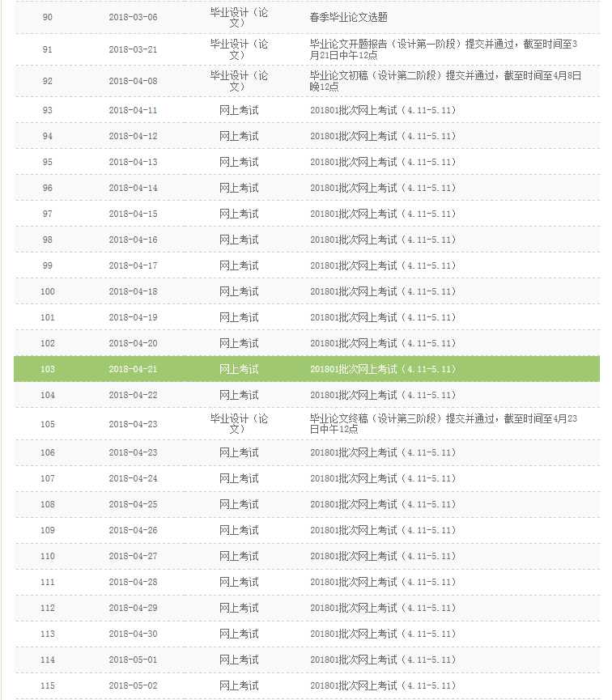The height and width of the screenshot is (700, 612).
Task: Click row number 103 in highlighted row
Action: pyautogui.click(x=48, y=369)
